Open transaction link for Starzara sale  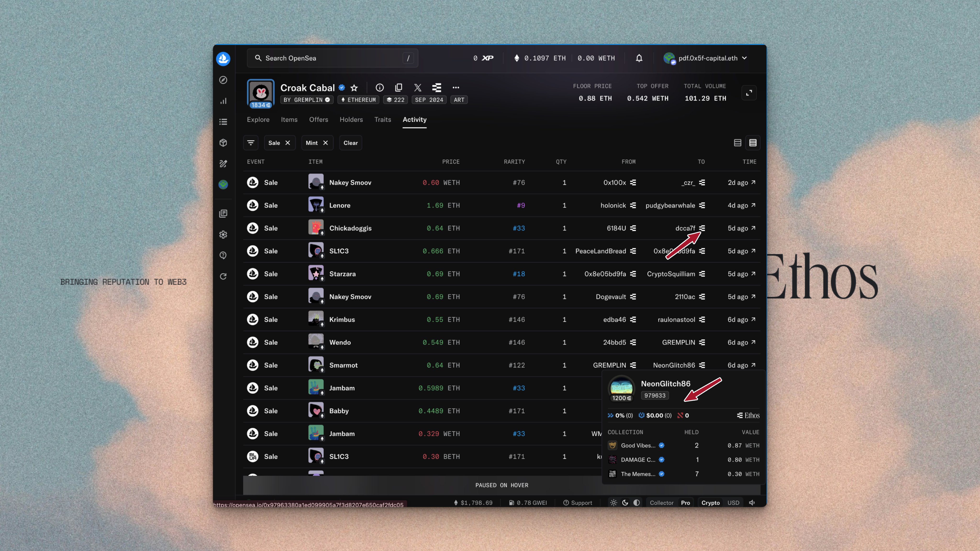741,274
